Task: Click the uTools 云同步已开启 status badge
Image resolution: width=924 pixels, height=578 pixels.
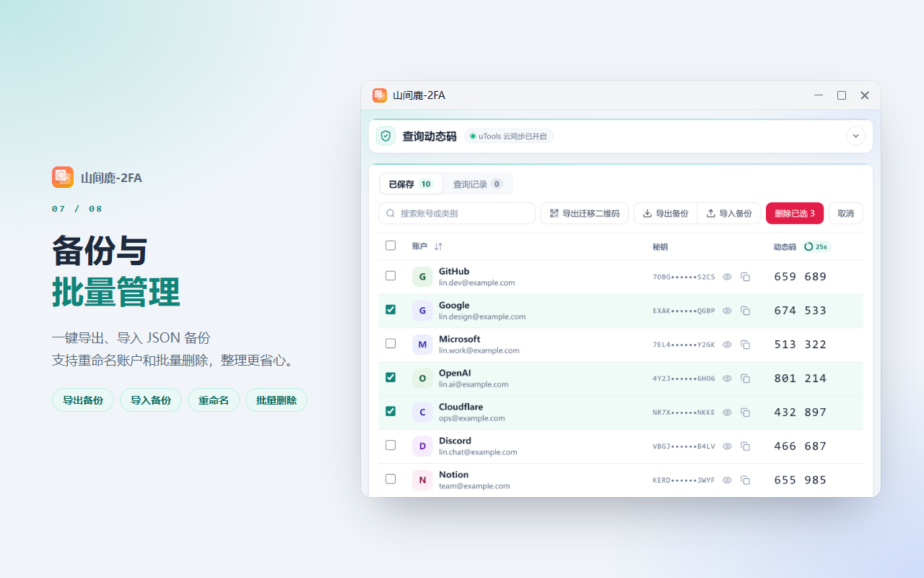Action: click(x=509, y=136)
